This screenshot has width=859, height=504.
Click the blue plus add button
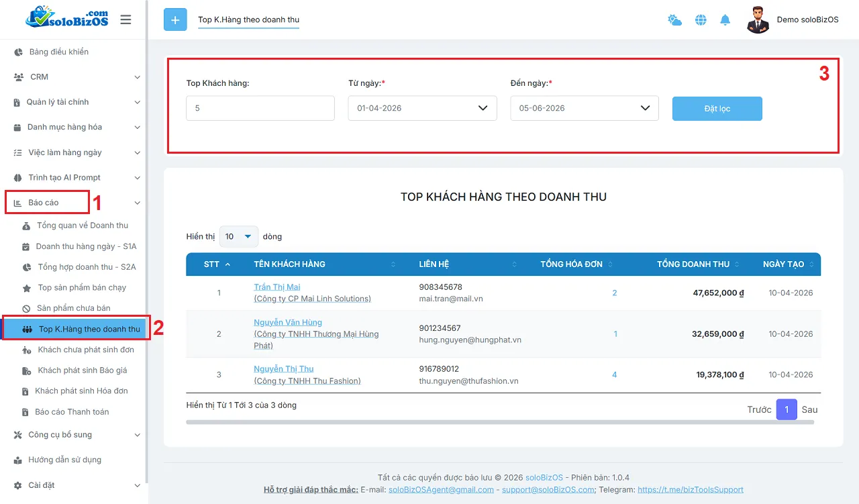click(175, 19)
